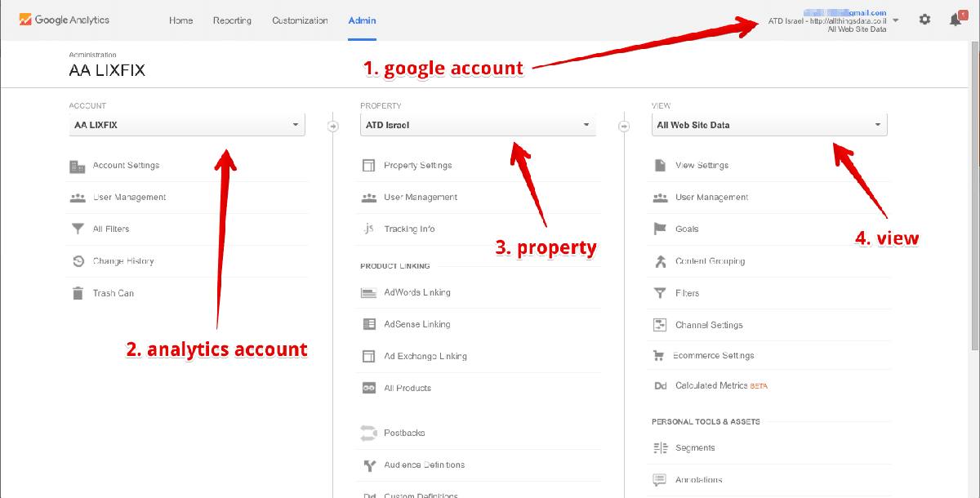Click the Goals flag icon
The height and width of the screenshot is (498, 980).
660,229
